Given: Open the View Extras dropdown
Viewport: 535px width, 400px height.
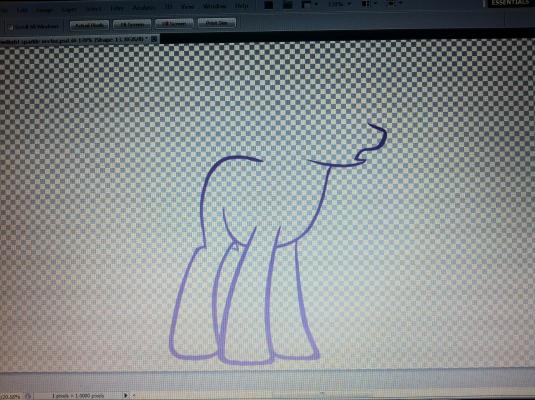Looking at the screenshot, I should pyautogui.click(x=309, y=4).
